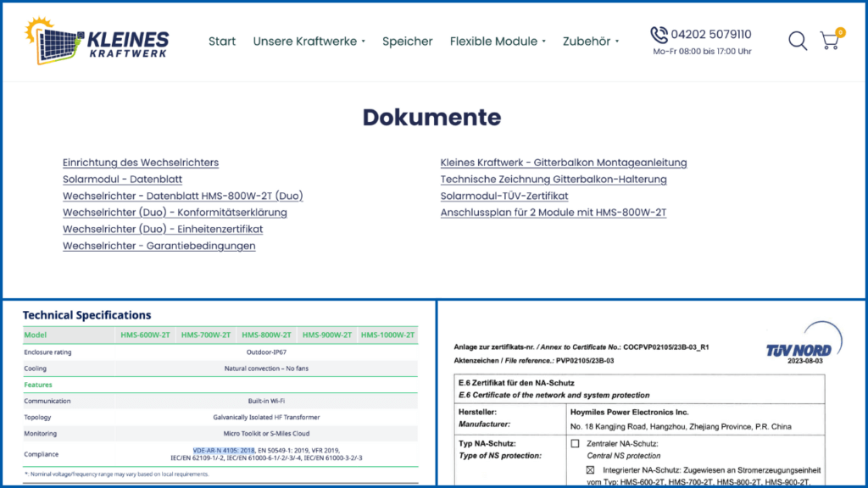Image resolution: width=868 pixels, height=488 pixels.
Task: Open Einrichtung des Wechselrichters document
Action: (140, 163)
